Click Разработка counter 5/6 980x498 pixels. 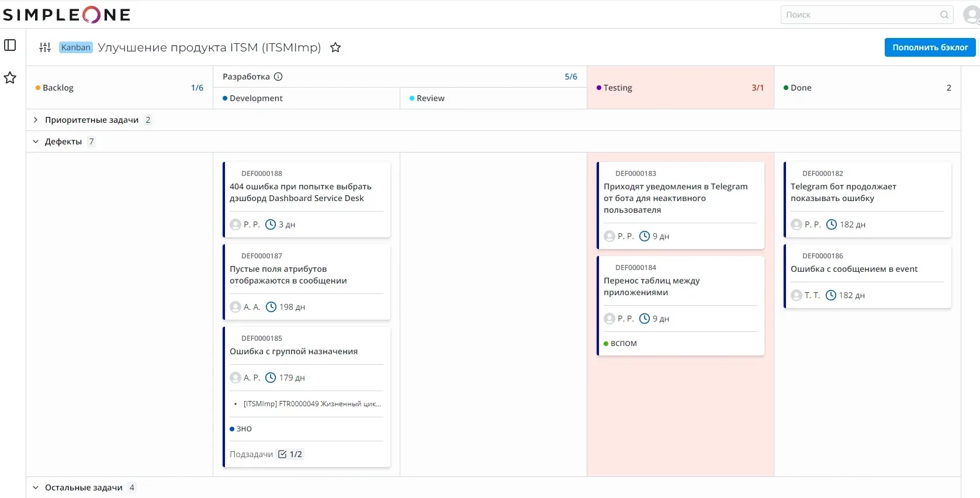tap(571, 77)
